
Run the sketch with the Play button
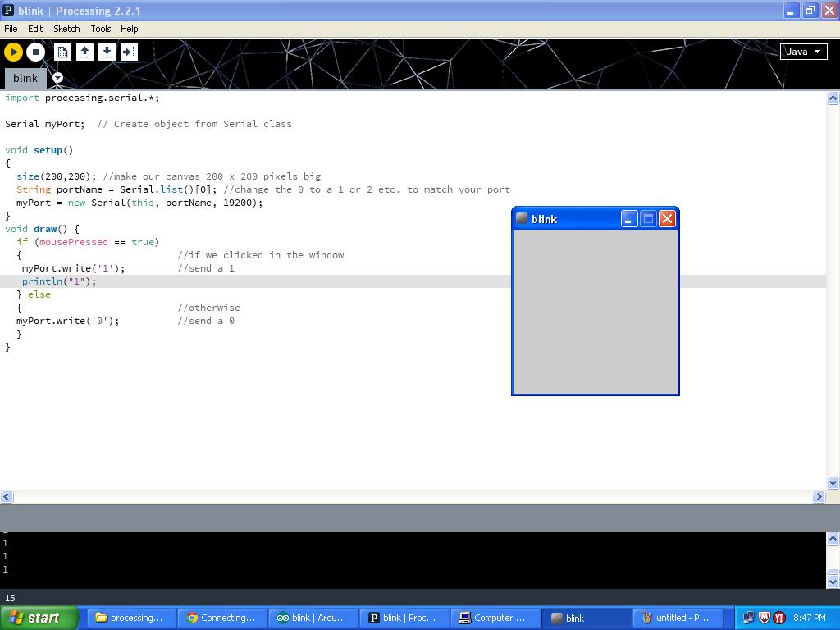click(x=13, y=52)
